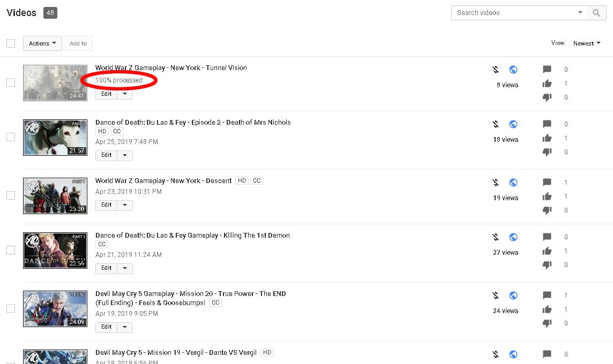Expand Edit dropdown arrow for Killing The 1st Demon
Viewport: 613px width, 364px height.
(x=125, y=268)
